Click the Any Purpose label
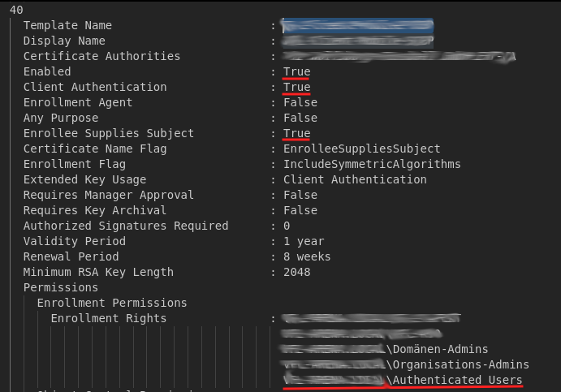The width and height of the screenshot is (561, 392). tap(61, 118)
